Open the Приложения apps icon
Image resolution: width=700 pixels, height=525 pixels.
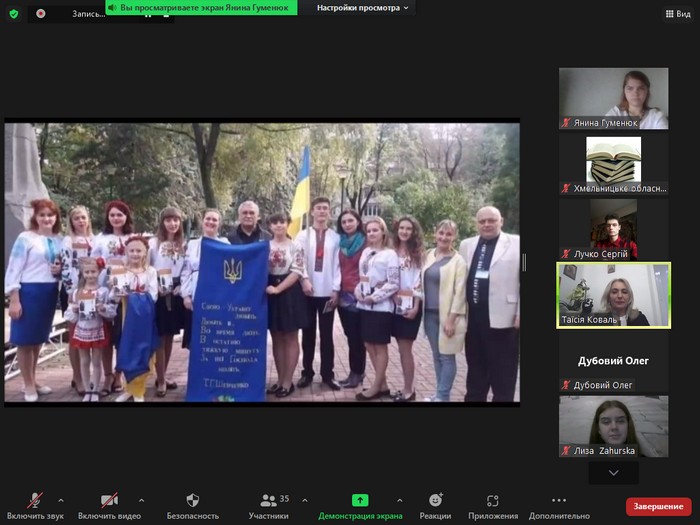click(x=493, y=500)
